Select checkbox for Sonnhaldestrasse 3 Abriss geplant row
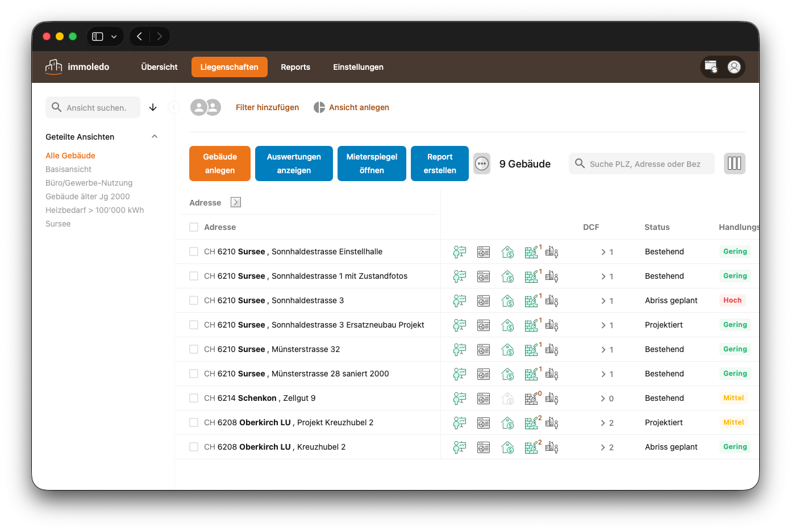This screenshot has width=791, height=532. (194, 300)
